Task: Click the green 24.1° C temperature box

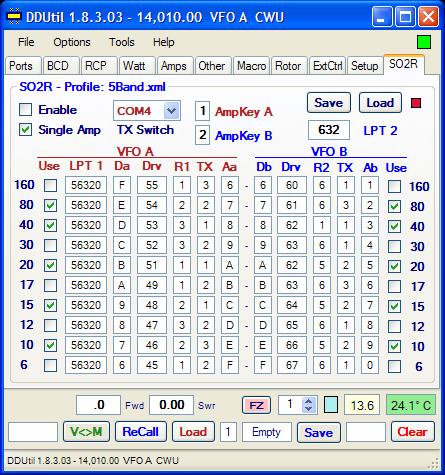Action: point(411,405)
